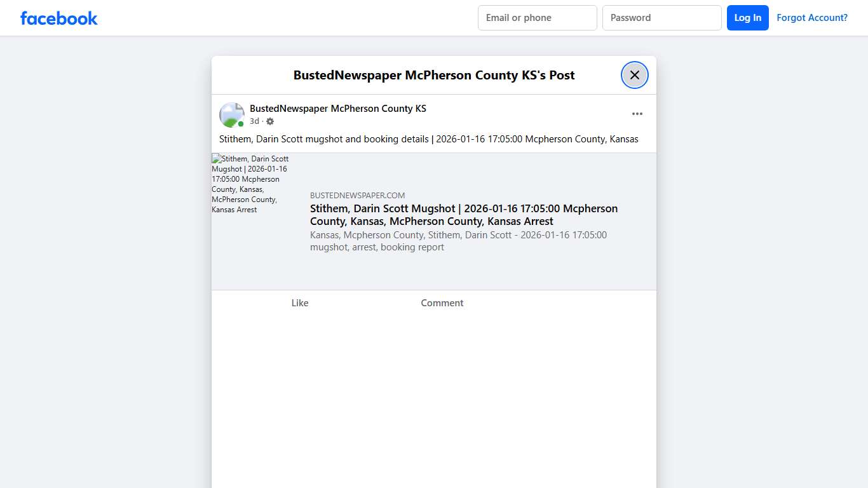Viewport: 868px width, 488px height.
Task: Click the privacy settings gear beside timestamp
Action: 269,121
